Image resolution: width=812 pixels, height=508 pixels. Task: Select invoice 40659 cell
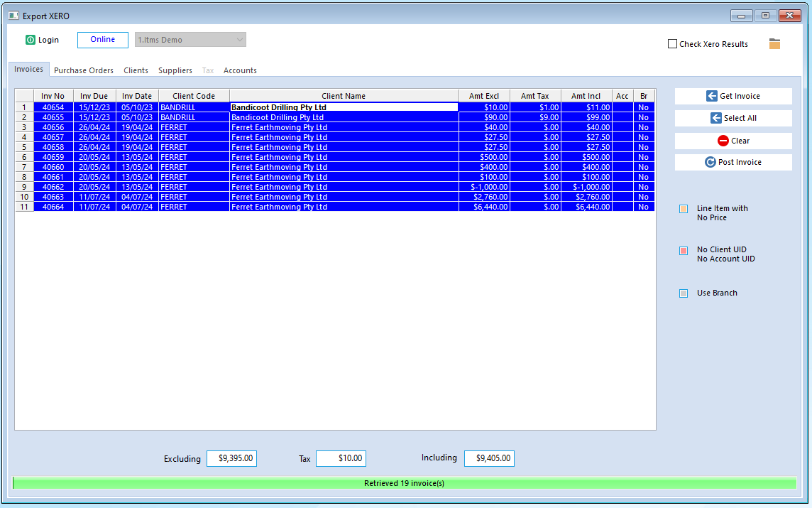[x=53, y=157]
